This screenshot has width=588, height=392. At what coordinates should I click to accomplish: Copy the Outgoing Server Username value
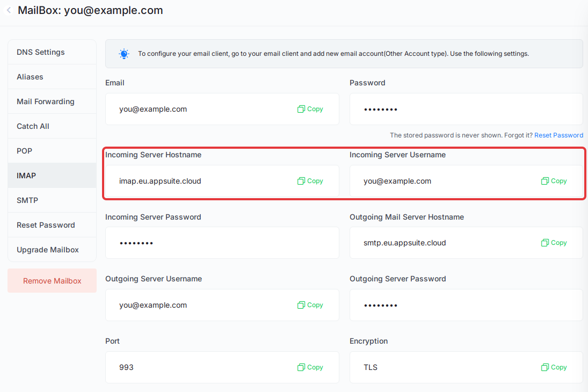(x=310, y=306)
